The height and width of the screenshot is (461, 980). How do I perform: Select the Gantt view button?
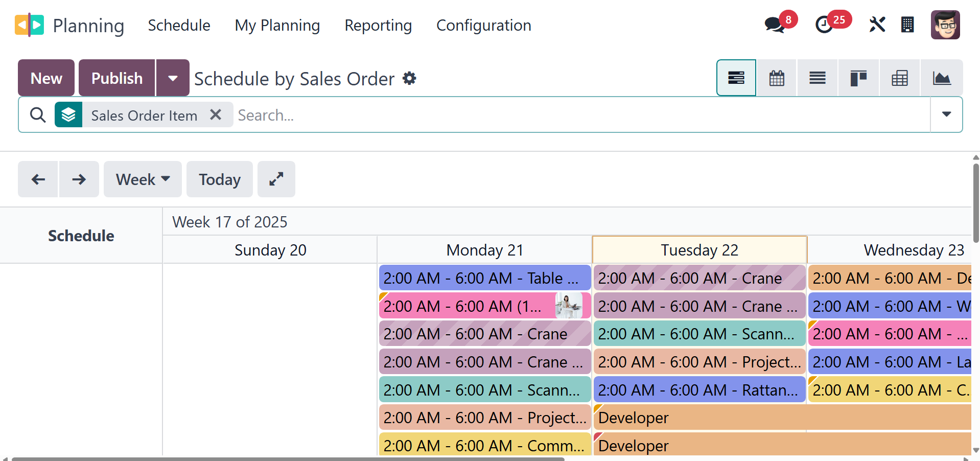(736, 78)
